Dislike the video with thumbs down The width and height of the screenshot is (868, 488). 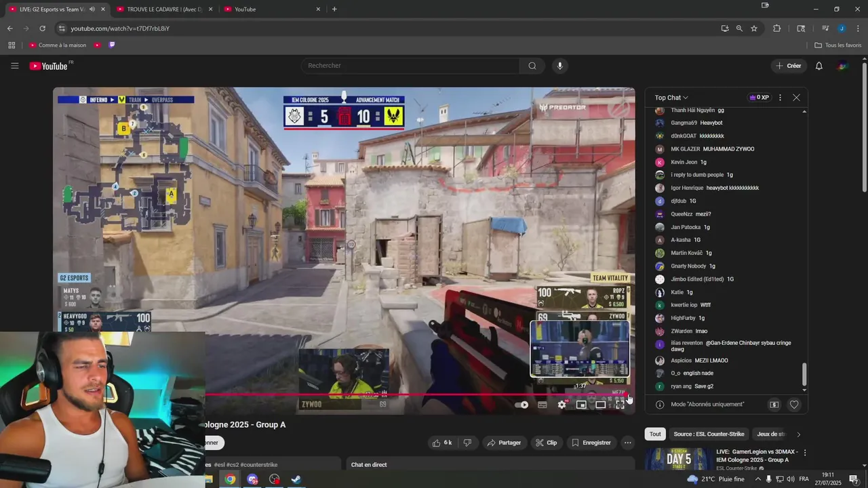[x=467, y=443]
